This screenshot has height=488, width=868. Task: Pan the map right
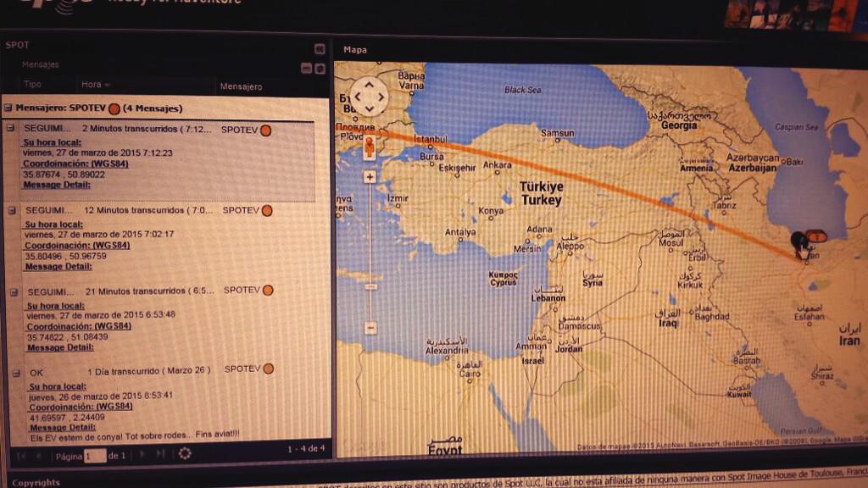coord(381,97)
